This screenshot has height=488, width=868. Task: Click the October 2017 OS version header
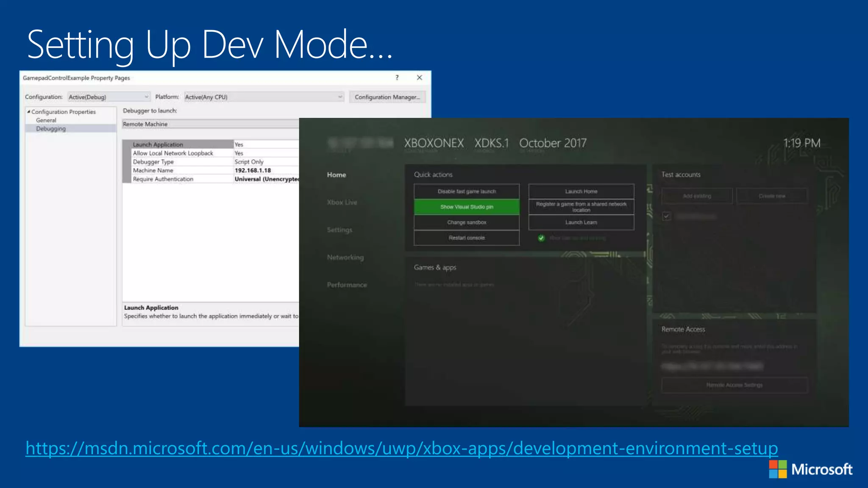coord(553,143)
